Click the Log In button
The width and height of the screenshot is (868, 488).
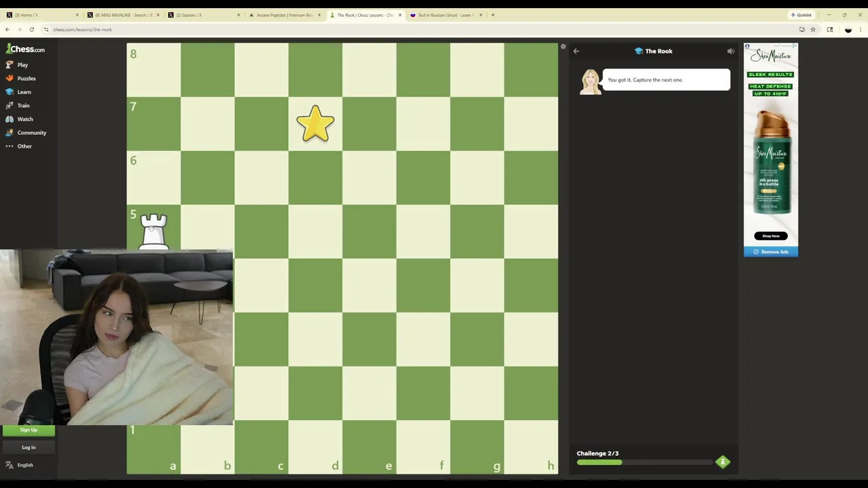pos(28,447)
